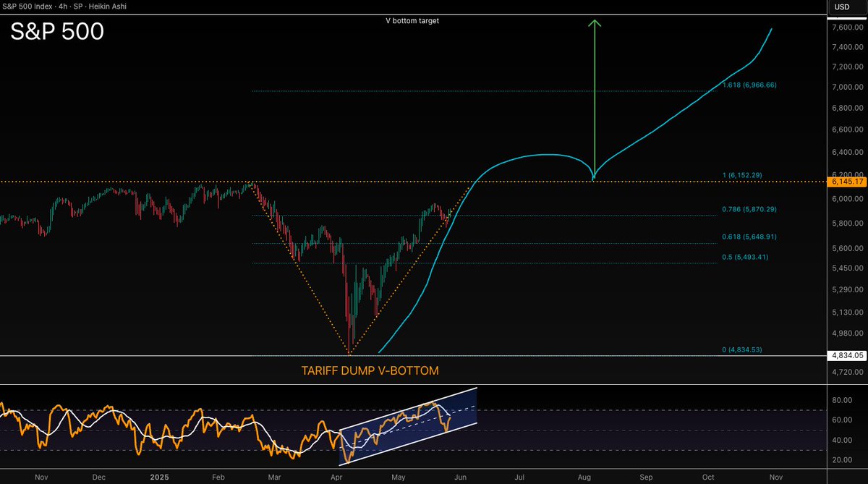Click the white 4,834.05 price tag
Screen dimensions: 868x484
847,355
